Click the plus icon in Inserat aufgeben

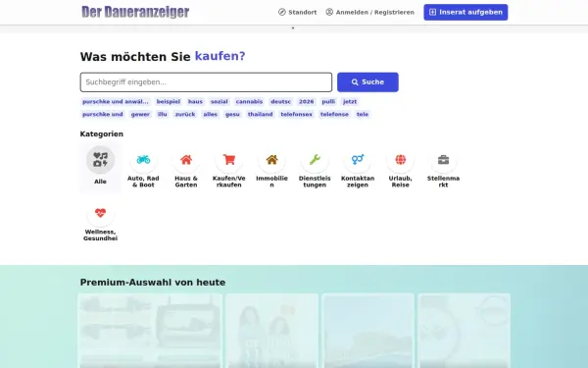pyautogui.click(x=432, y=12)
